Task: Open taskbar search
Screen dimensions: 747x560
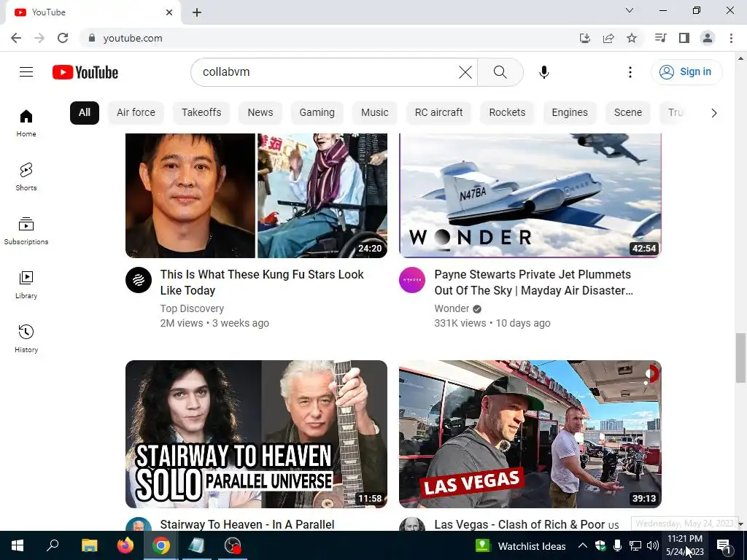Action: 53,545
